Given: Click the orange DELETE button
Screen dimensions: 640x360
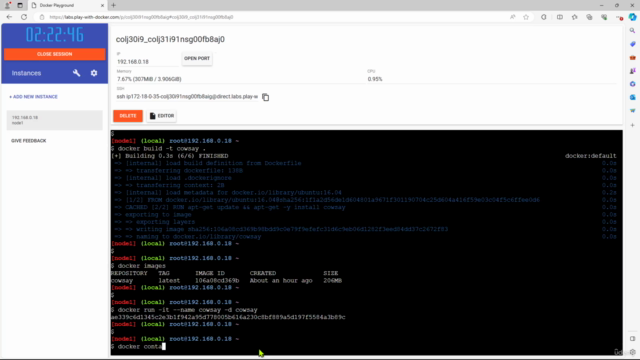Looking at the screenshot, I should 128,116.
